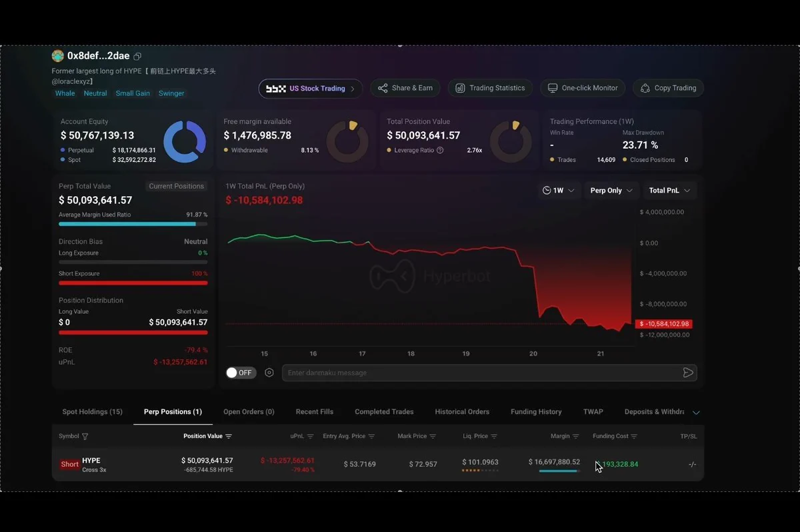Click the $ 16,697,880.52 margin value
This screenshot has width=800, height=532.
coord(554,462)
